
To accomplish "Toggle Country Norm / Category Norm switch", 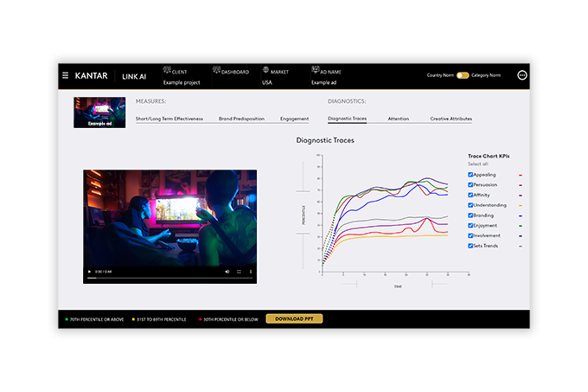I will pyautogui.click(x=463, y=75).
